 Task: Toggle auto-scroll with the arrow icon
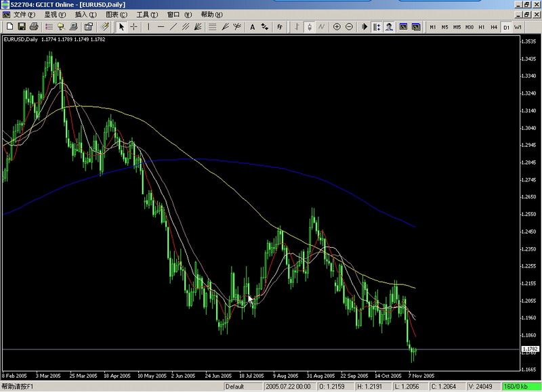pyautogui.click(x=364, y=27)
